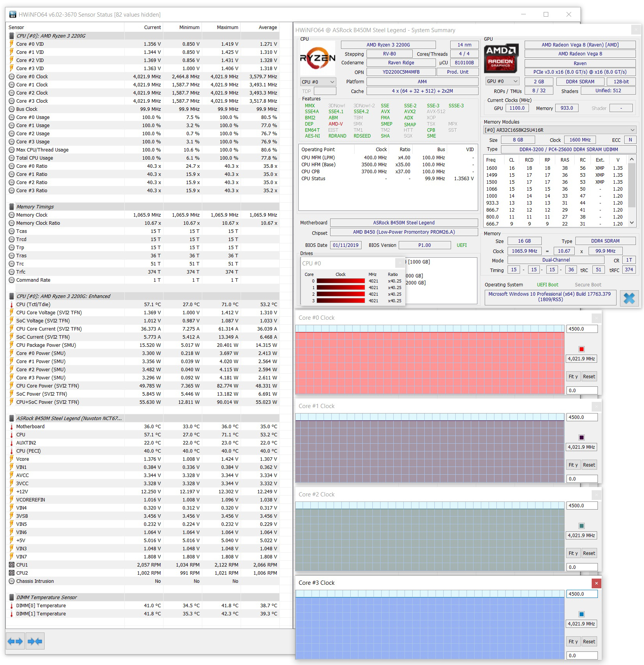Screen dimensions: 644x665
Task: Expand the Memory Modules AR32C16S8K2SU416R dropdown
Action: tap(560, 130)
